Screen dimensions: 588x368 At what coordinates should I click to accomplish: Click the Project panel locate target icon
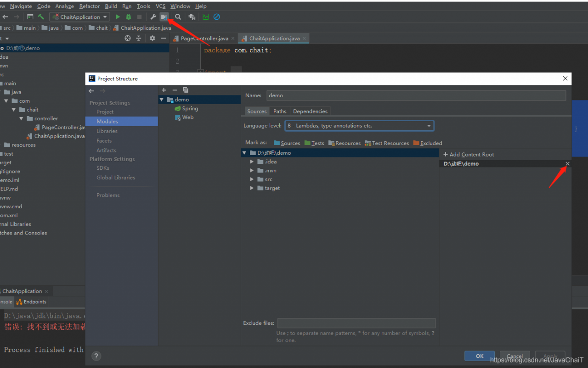click(x=128, y=39)
